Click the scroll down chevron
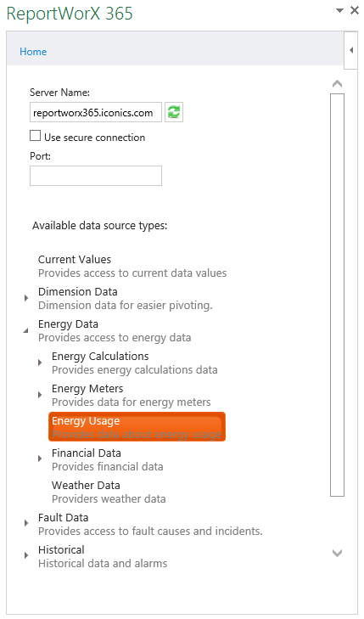This screenshot has width=364, height=619. tap(337, 553)
